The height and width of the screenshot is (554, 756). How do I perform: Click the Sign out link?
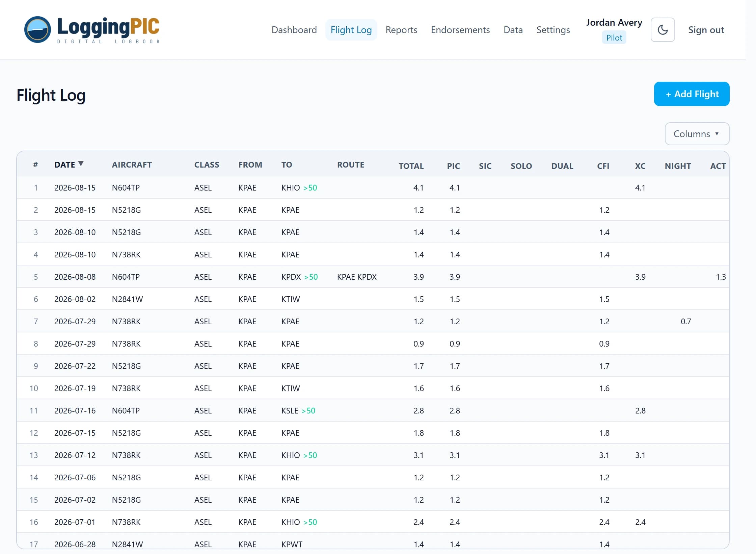[706, 30]
